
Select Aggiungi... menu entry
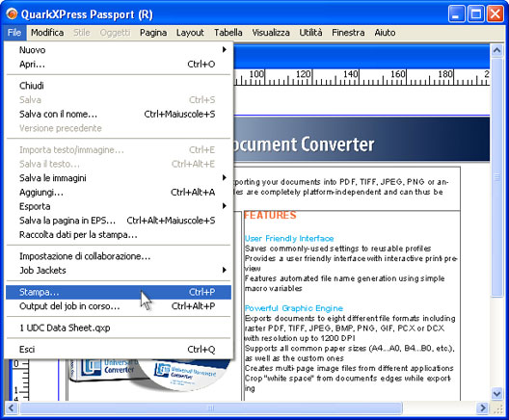[119, 193]
